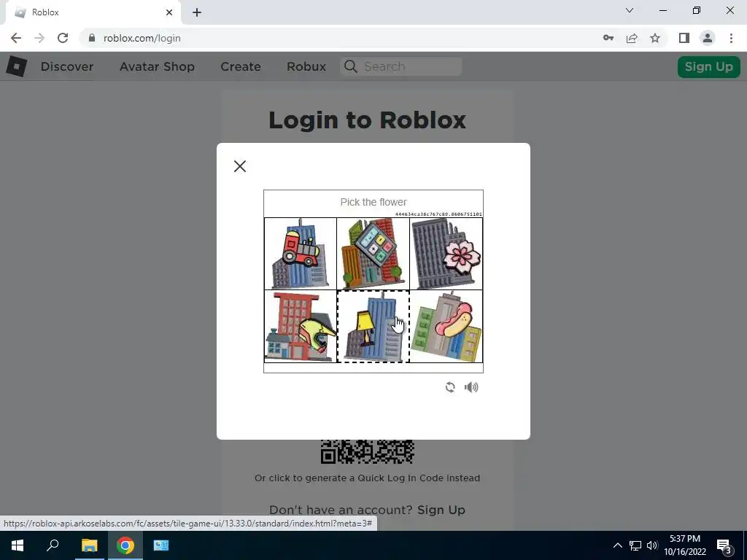
Task: Select the tile with the calculator
Action: (373, 254)
